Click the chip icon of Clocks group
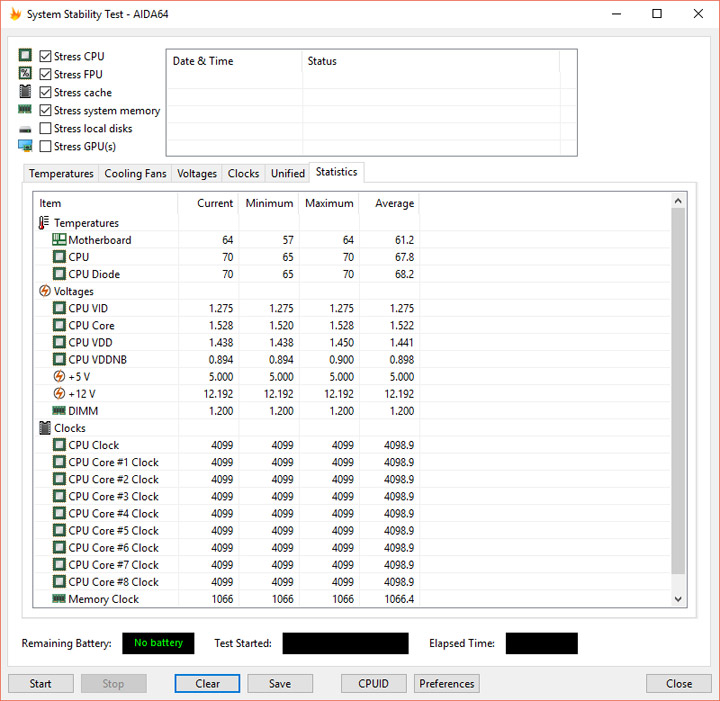The width and height of the screenshot is (720, 701). coord(45,428)
